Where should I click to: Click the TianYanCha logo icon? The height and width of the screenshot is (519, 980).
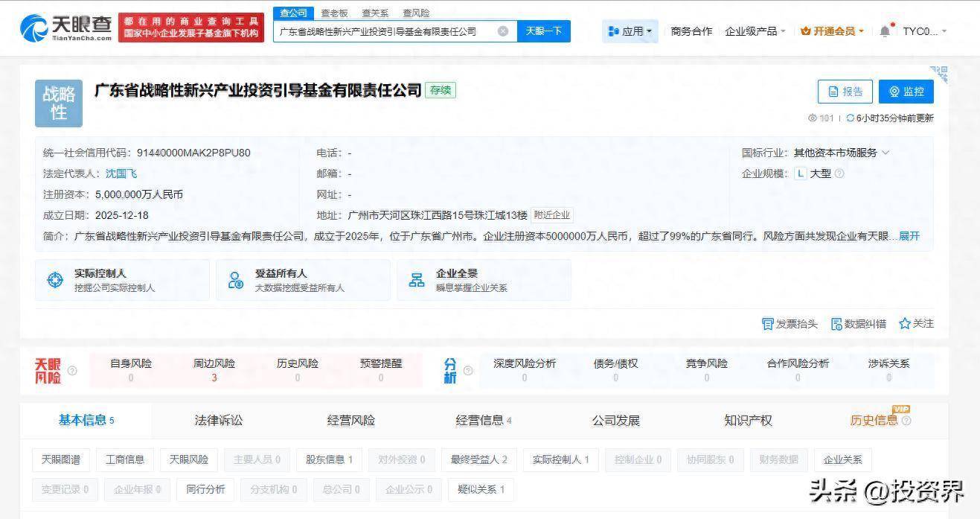(x=34, y=28)
